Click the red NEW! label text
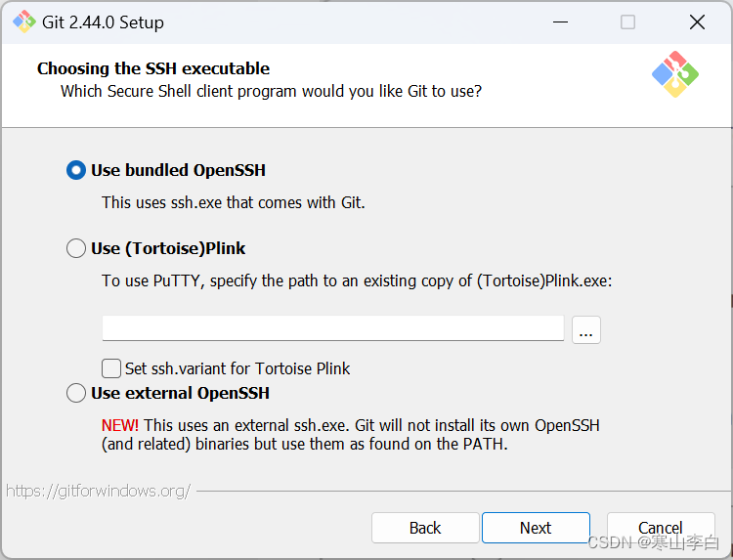This screenshot has height=560, width=733. pyautogui.click(x=119, y=425)
